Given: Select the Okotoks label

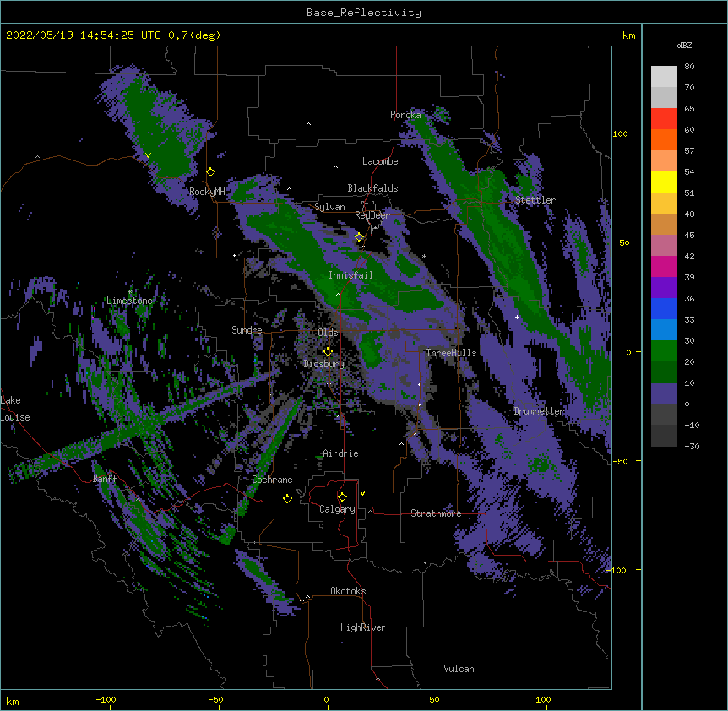Looking at the screenshot, I should pos(348,591).
